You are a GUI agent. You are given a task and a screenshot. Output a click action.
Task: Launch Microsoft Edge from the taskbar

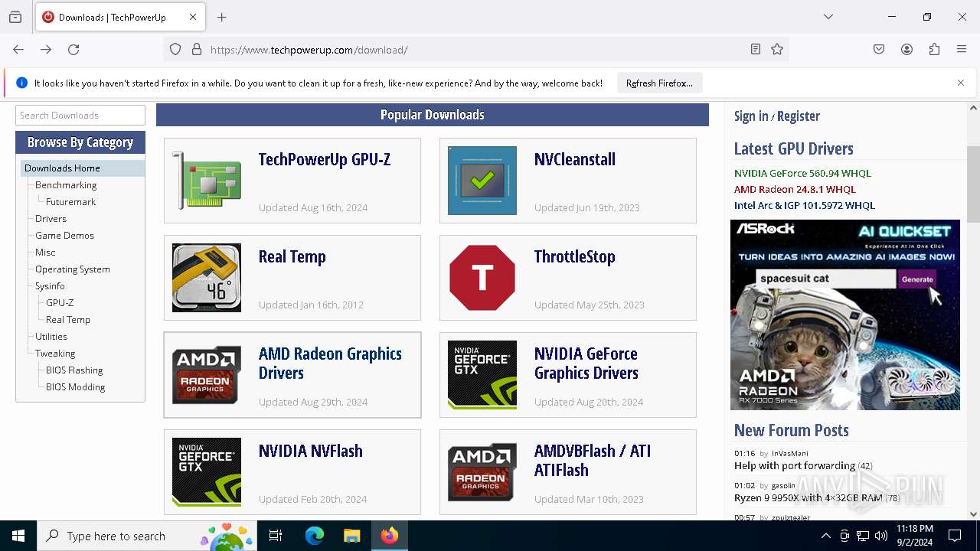(315, 536)
